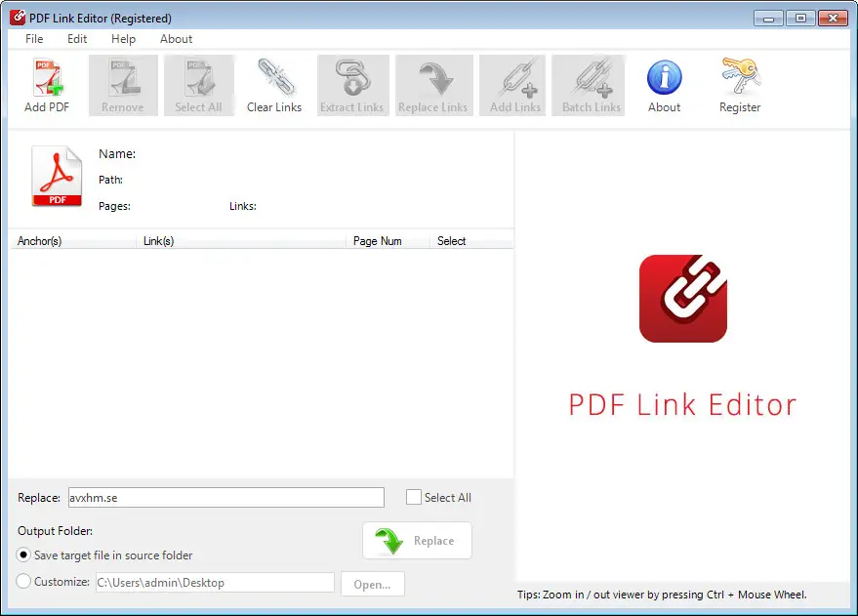Click the Page Num column header
The height and width of the screenshot is (616, 858).
tap(388, 241)
